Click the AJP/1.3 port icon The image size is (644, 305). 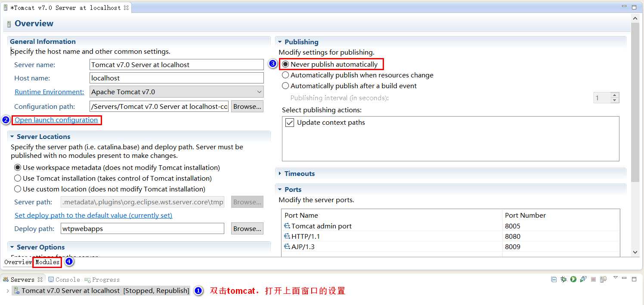[287, 246]
